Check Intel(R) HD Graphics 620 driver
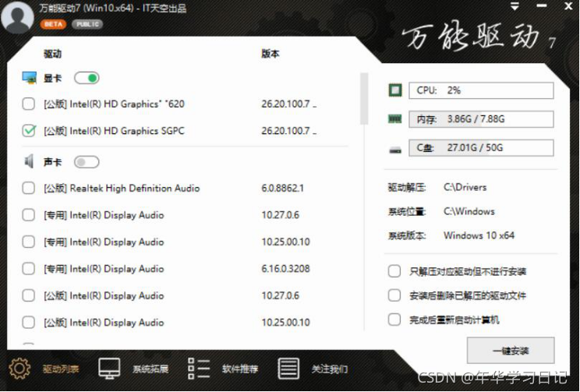This screenshot has width=580, height=392. click(x=29, y=104)
